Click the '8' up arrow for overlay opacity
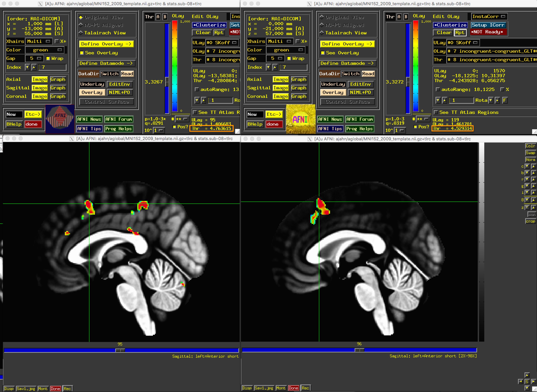Viewport: 537px width, 392px height. 533,200
